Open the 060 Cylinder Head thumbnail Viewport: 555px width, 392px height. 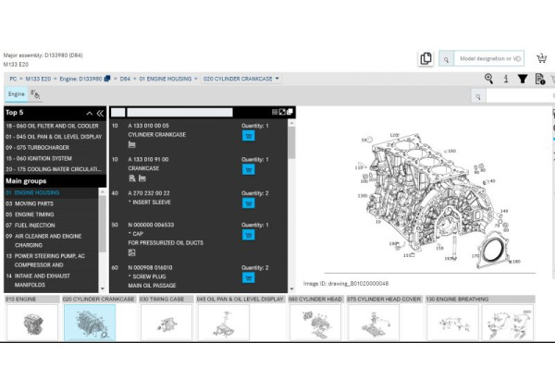pyautogui.click(x=314, y=323)
